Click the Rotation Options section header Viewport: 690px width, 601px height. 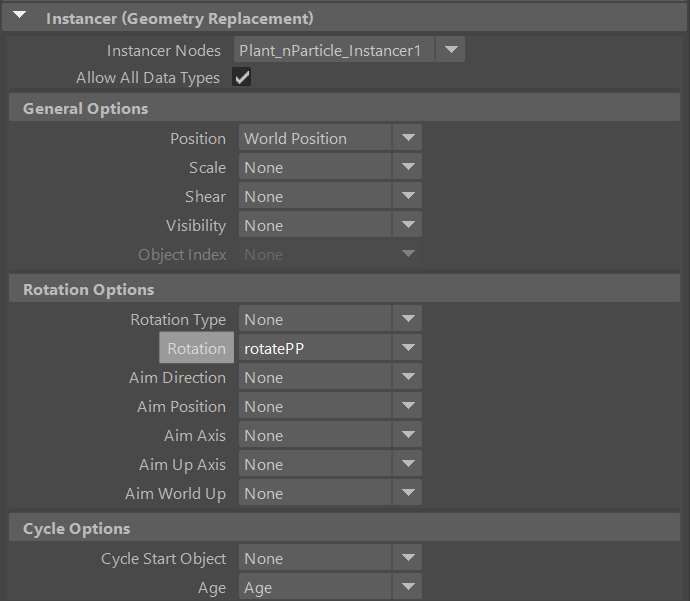89,289
